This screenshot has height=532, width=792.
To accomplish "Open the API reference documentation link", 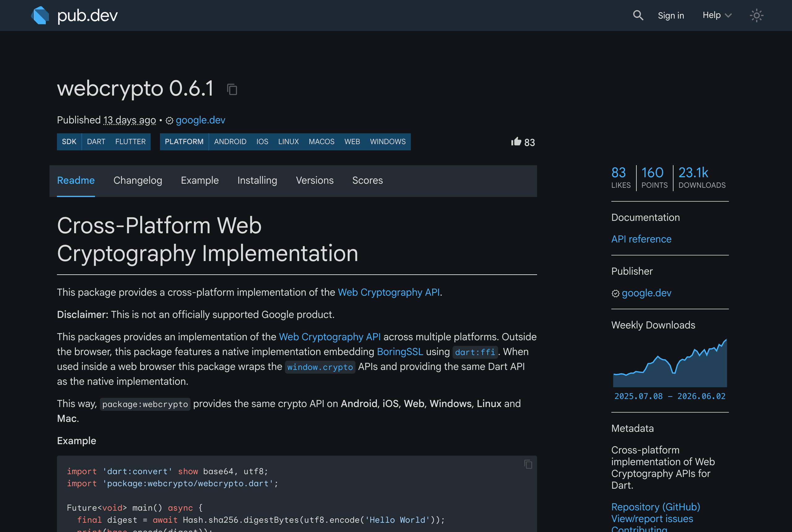I will (x=641, y=239).
